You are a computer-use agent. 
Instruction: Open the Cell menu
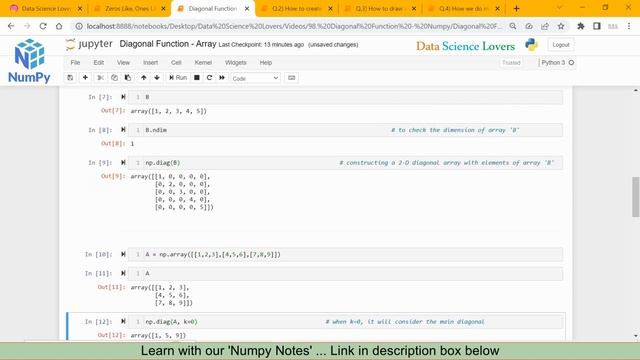tap(176, 62)
